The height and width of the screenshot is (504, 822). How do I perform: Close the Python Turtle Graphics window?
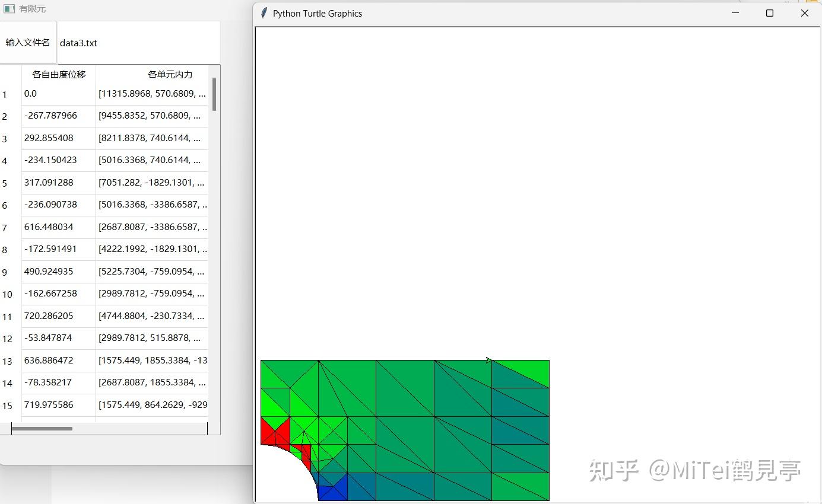point(805,13)
